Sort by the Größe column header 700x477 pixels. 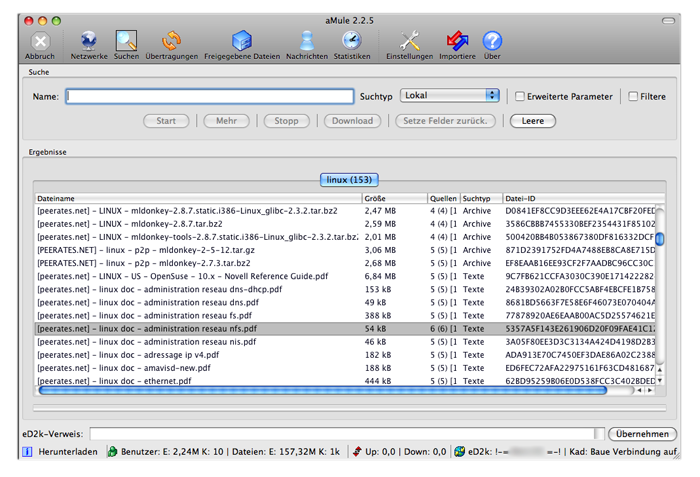pos(395,198)
